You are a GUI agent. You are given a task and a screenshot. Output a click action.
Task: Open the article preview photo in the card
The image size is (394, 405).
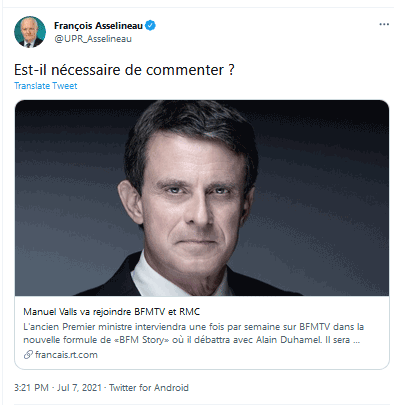tap(202, 198)
